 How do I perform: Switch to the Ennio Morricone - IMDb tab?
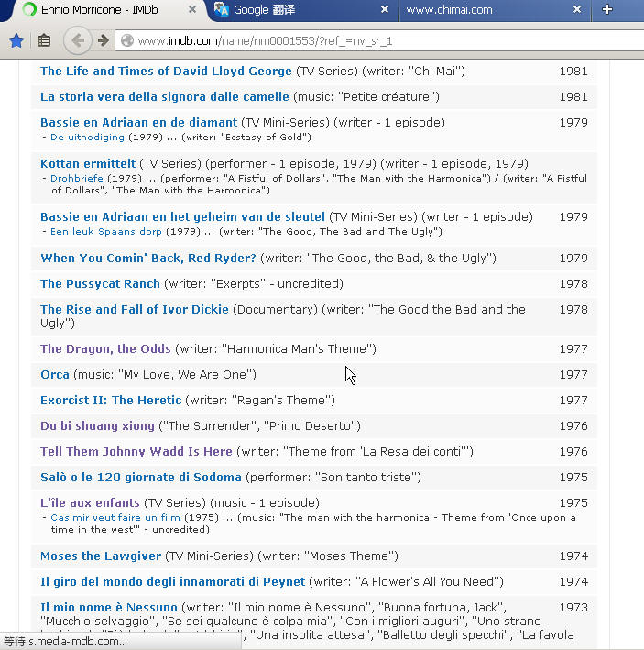(x=100, y=9)
